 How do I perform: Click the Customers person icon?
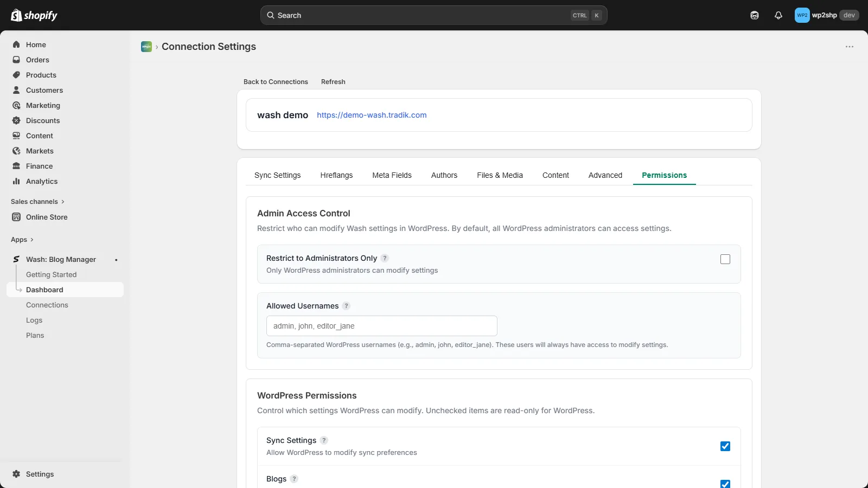tap(16, 90)
